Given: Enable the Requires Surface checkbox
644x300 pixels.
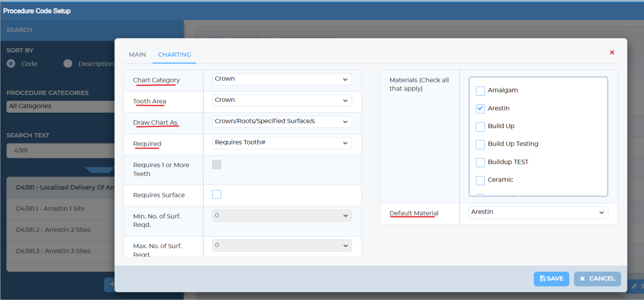Looking at the screenshot, I should click(217, 195).
